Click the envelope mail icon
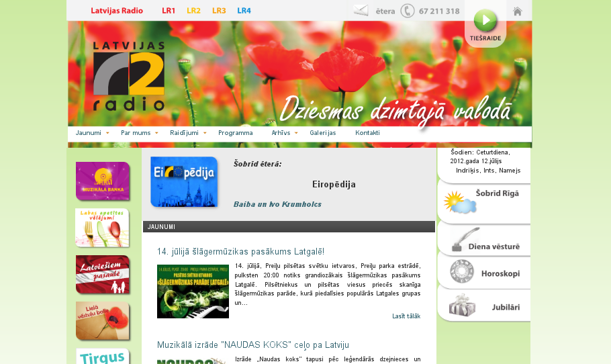Image resolution: width=611 pixels, height=364 pixels. coord(361,11)
